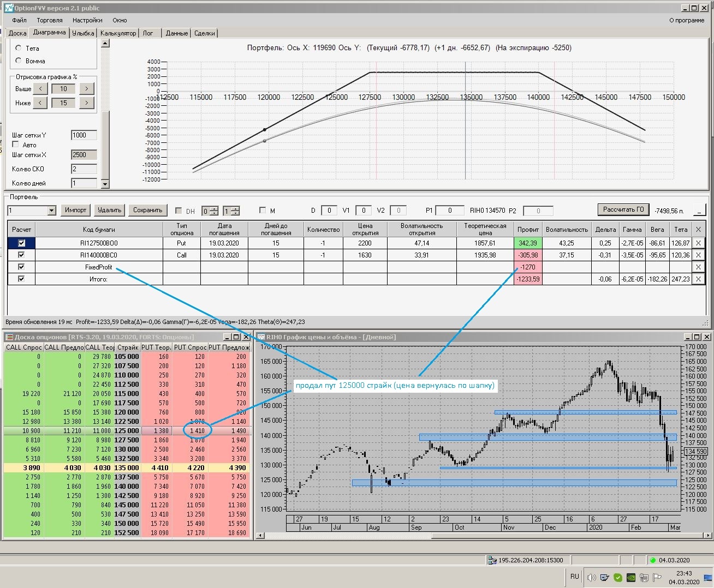Switch to the Доска tab
This screenshot has width=714, height=588.
pyautogui.click(x=17, y=33)
